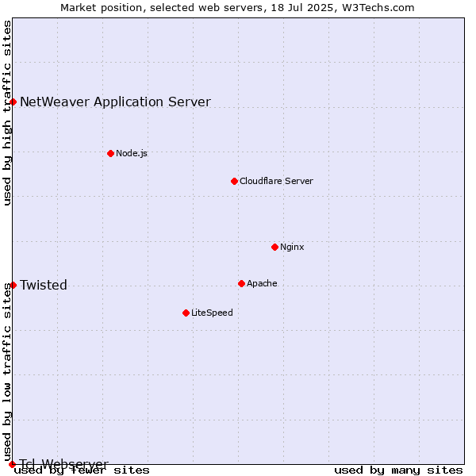
Task: Click the 'NetWeaver Application Server' label
Action: (x=115, y=102)
